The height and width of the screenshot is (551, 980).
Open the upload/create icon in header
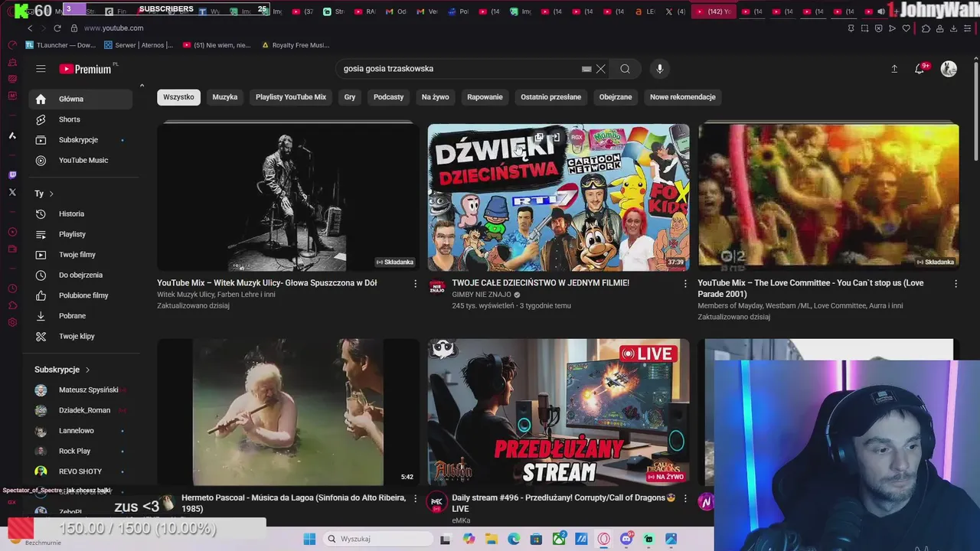[x=894, y=69]
